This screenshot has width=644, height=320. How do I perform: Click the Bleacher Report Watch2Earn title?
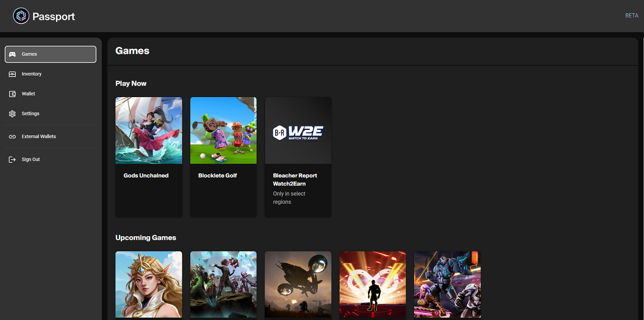click(x=295, y=180)
